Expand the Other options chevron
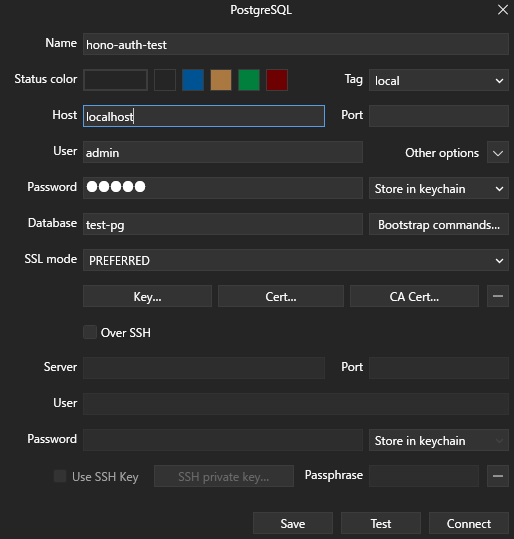The image size is (514, 539). click(x=497, y=152)
